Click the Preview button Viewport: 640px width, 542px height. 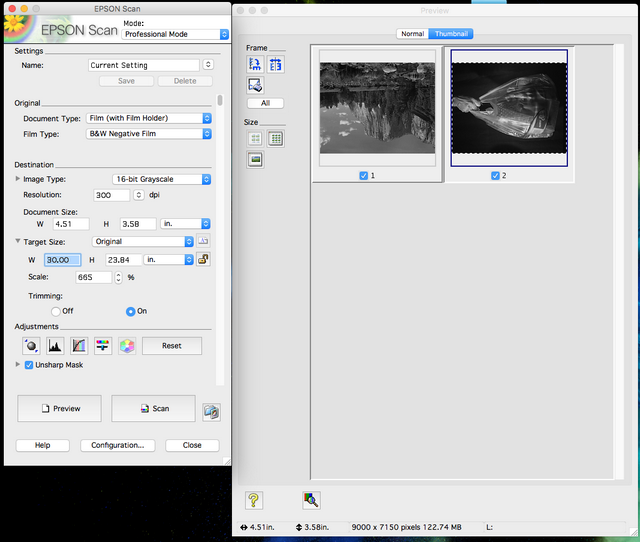coord(60,409)
